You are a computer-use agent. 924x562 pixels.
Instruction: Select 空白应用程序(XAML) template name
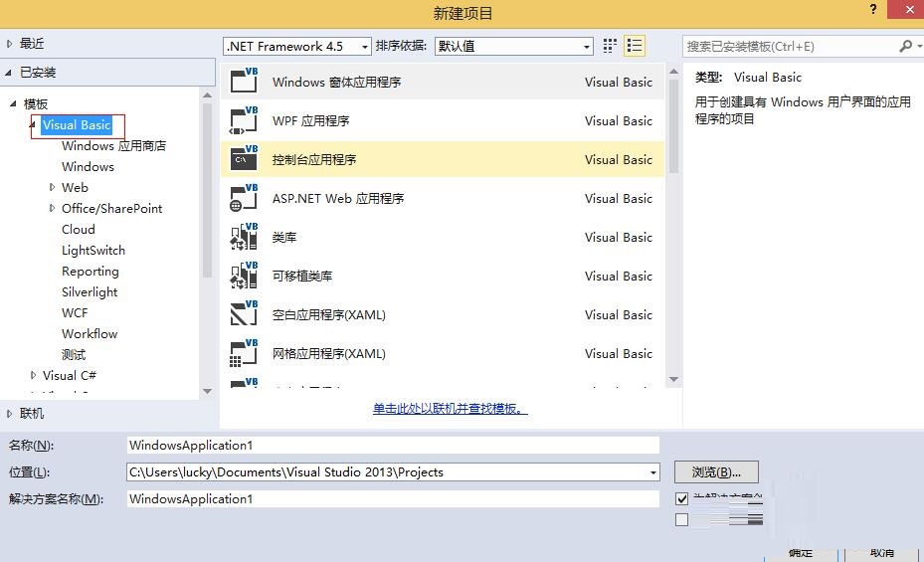pos(329,315)
